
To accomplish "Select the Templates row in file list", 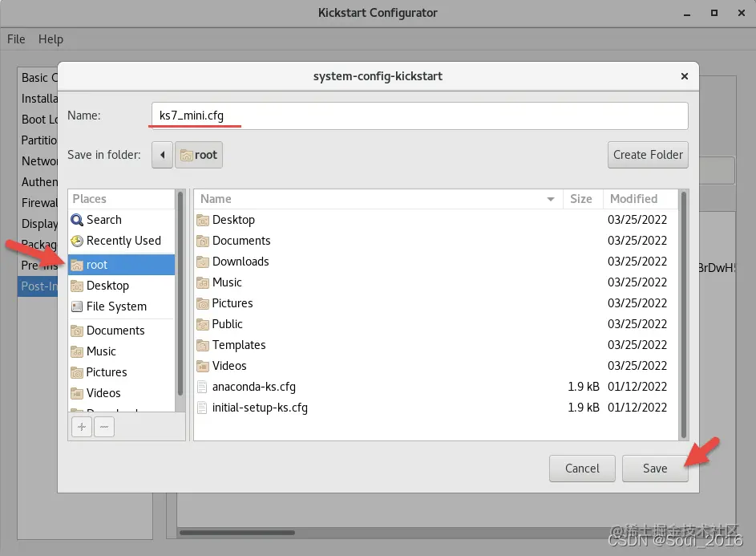I will [x=436, y=345].
